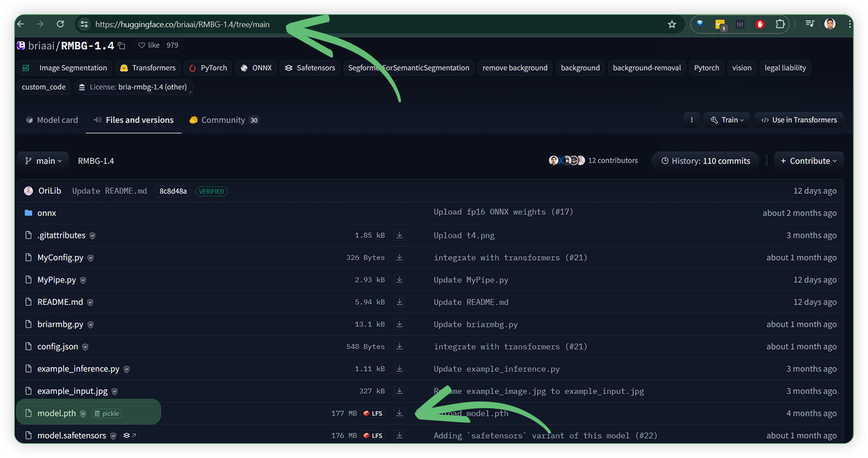Click the yellow extension icon with badge
This screenshot has height=458, width=868.
720,25
